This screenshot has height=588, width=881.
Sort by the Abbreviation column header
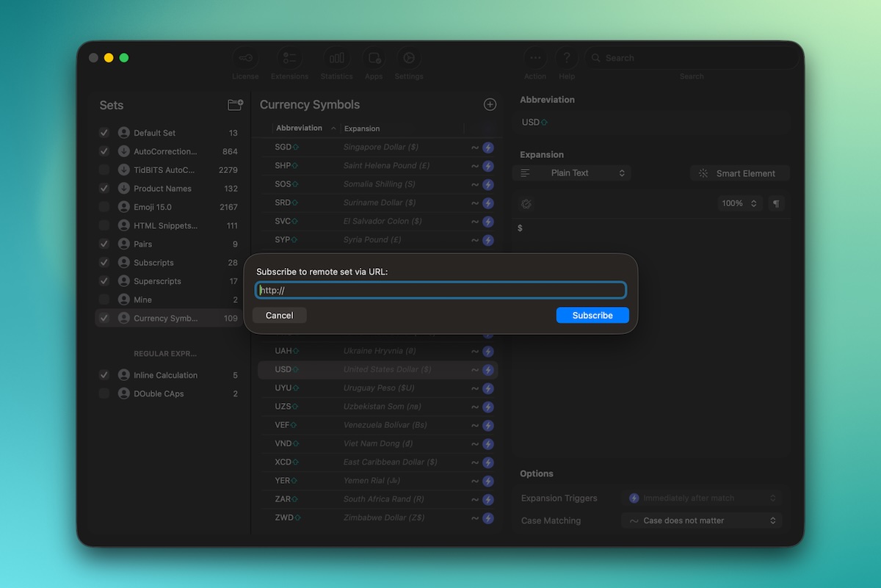tap(300, 128)
